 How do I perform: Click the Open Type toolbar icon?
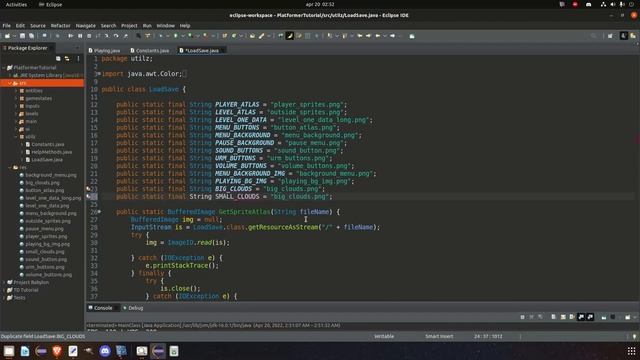pyautogui.click(x=252, y=36)
